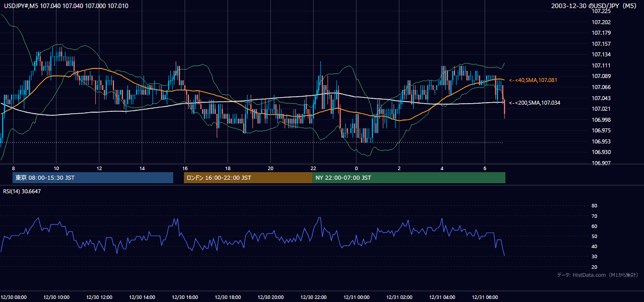Viewport: 644px width, 302px height.
Task: Click the 12/30 10:00 time label
Action: [x=56, y=297]
